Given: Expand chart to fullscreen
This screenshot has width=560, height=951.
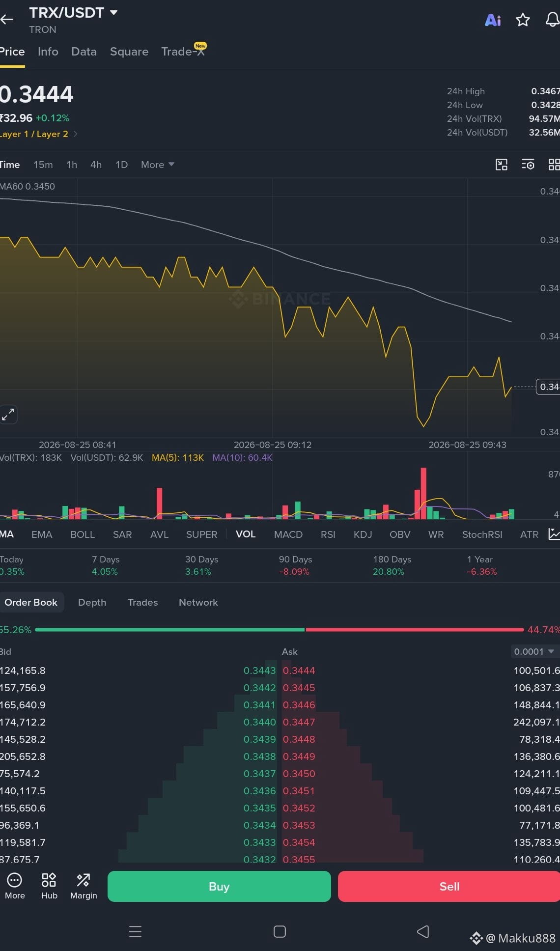Looking at the screenshot, I should [8, 415].
